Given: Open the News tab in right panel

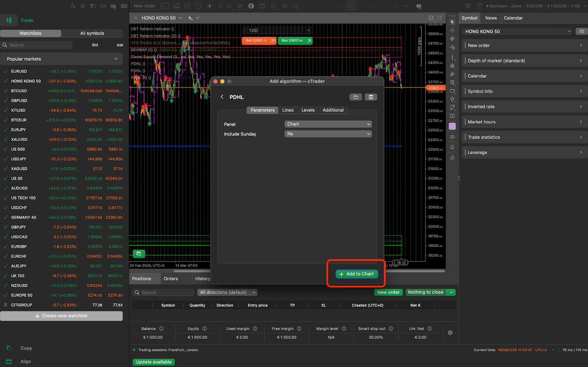Looking at the screenshot, I should click(491, 18).
